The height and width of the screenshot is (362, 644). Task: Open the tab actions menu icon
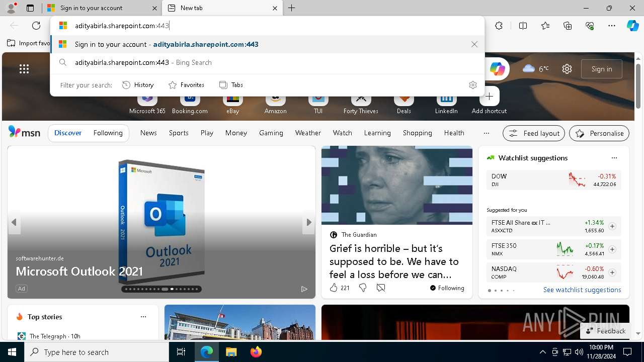pos(30,8)
